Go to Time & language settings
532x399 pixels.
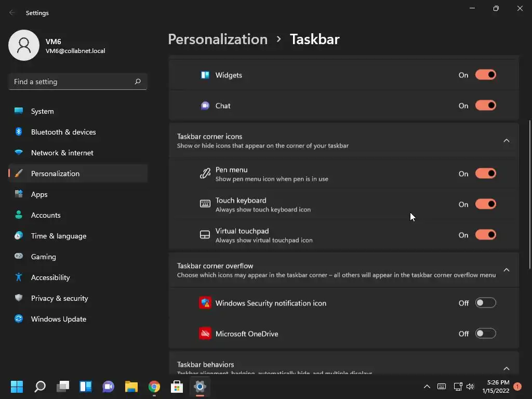click(x=78, y=236)
